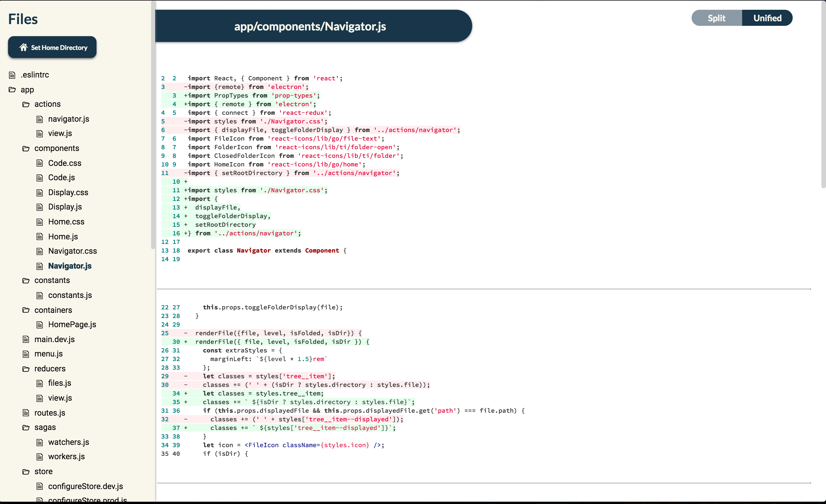
Task: Click the file icon beside Code.css
Action: point(40,163)
